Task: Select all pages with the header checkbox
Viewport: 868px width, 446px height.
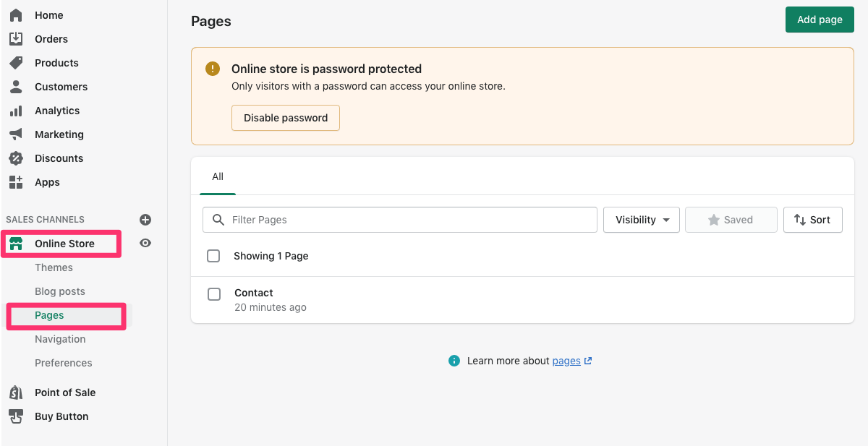Action: tap(214, 255)
